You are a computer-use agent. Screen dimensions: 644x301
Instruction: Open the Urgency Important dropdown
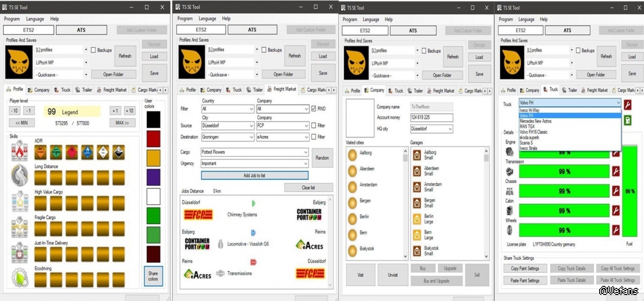[254, 164]
